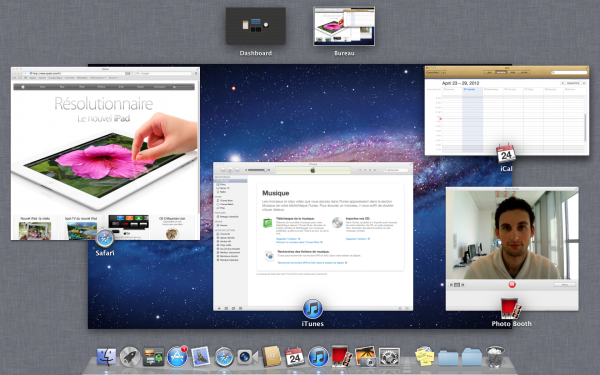Click the Safari address bar with apple.com
This screenshot has height=375, width=600.
pyautogui.click(x=79, y=73)
